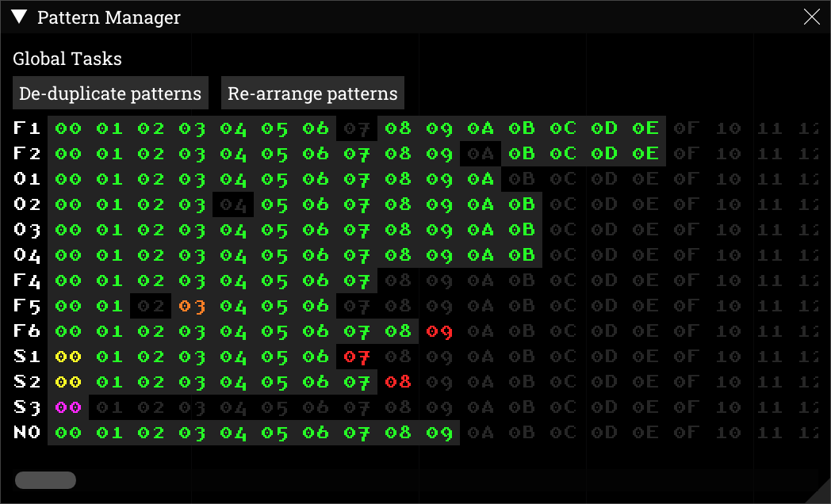
Task: Close the Pattern Manager window
Action: point(811,17)
